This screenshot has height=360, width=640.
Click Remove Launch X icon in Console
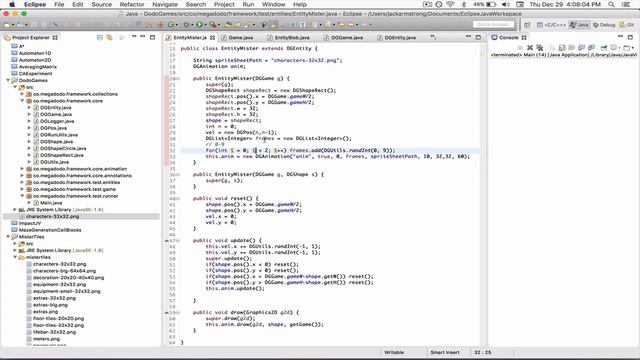click(530, 48)
